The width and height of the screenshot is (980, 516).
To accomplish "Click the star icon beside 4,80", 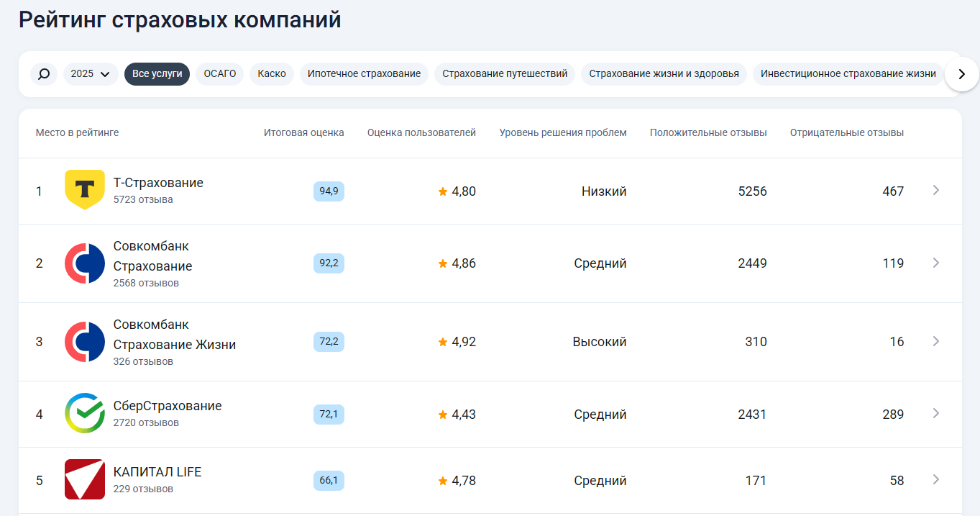I will click(x=443, y=191).
